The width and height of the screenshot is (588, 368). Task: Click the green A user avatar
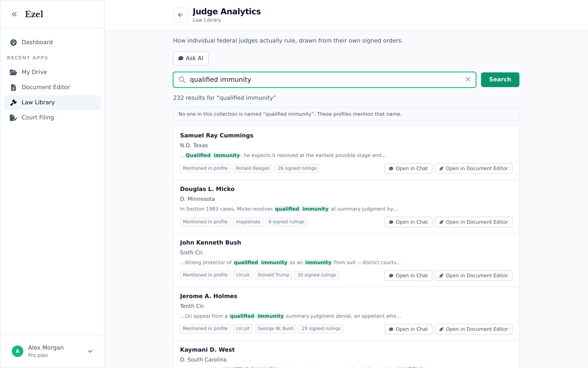[18, 351]
